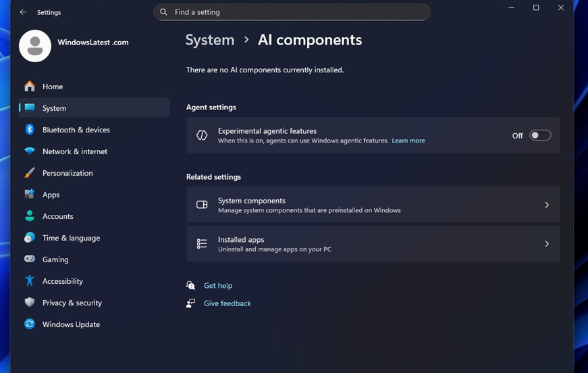
Task: Click the Home house icon
Action: [30, 86]
